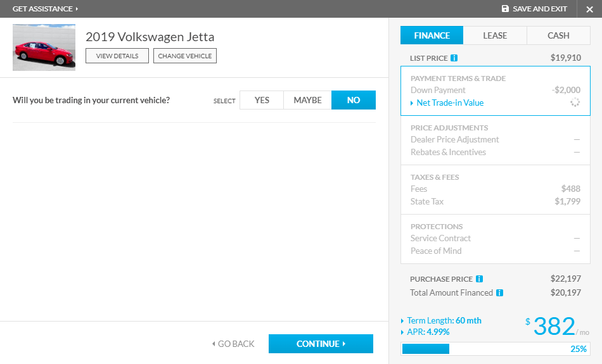This screenshot has height=364, width=602.
Task: Open Purchase Price info icon
Action: point(479,279)
